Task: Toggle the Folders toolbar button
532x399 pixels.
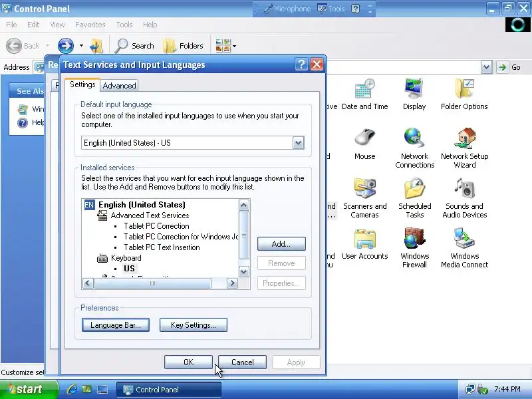Action: [x=184, y=46]
